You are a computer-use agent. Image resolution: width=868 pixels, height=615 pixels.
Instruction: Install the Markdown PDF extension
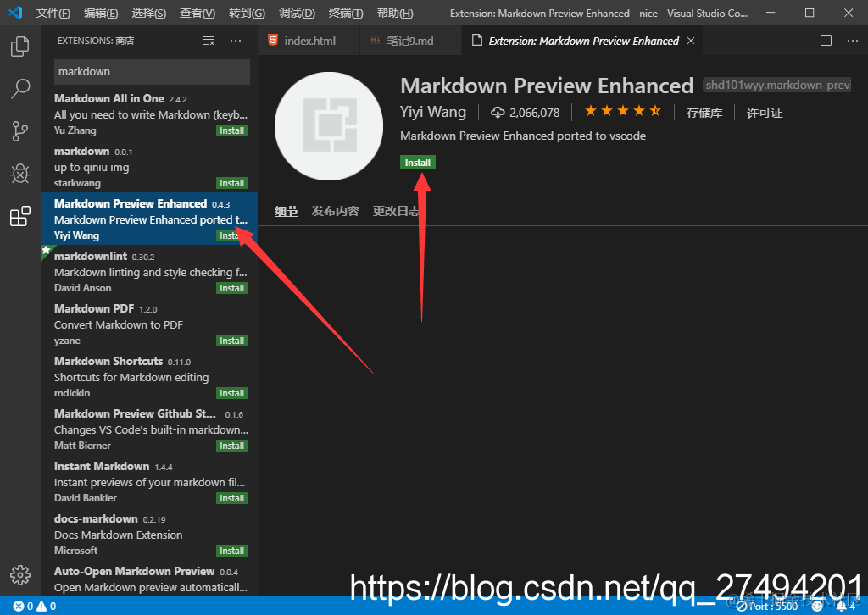click(231, 341)
